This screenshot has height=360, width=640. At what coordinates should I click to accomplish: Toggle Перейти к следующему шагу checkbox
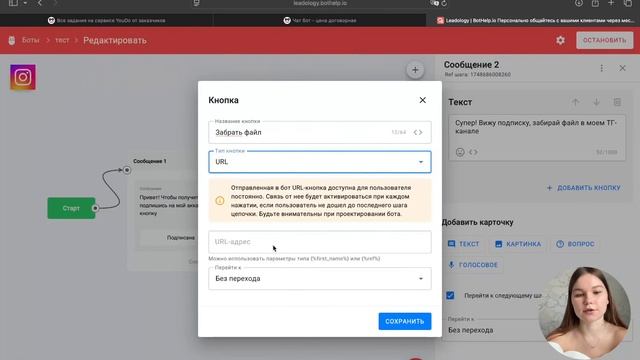pyautogui.click(x=450, y=295)
